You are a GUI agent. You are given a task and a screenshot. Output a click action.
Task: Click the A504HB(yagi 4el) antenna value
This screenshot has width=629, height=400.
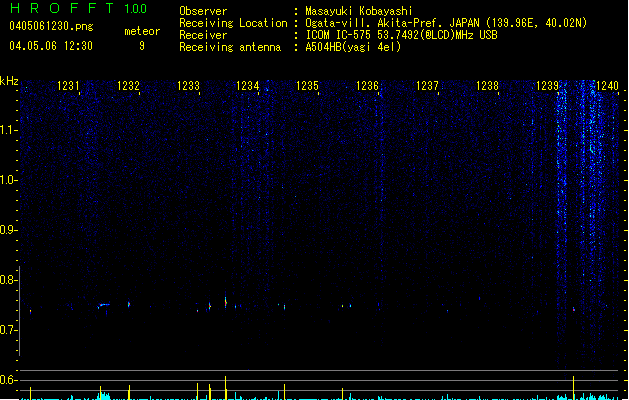coord(353,47)
